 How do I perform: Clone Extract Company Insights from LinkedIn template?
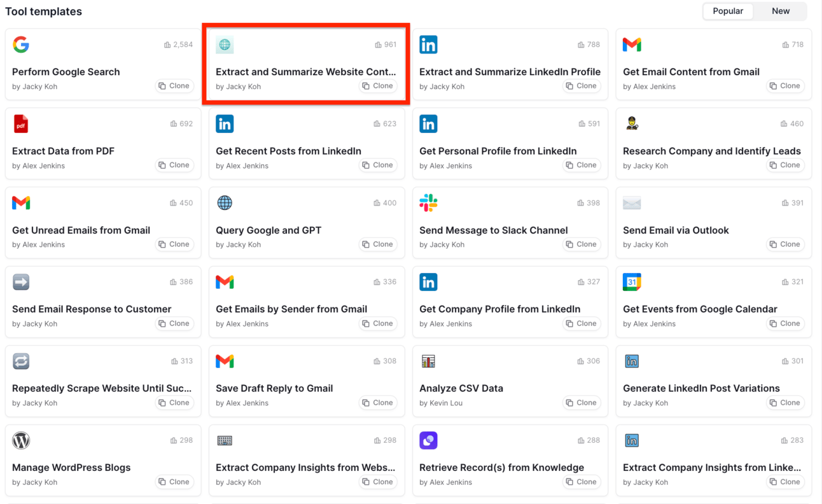(785, 482)
